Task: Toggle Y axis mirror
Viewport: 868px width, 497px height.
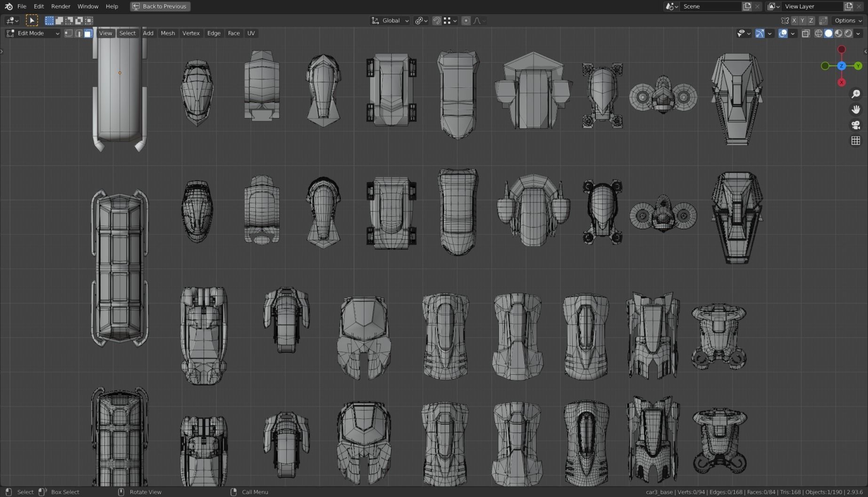Action: coord(803,21)
